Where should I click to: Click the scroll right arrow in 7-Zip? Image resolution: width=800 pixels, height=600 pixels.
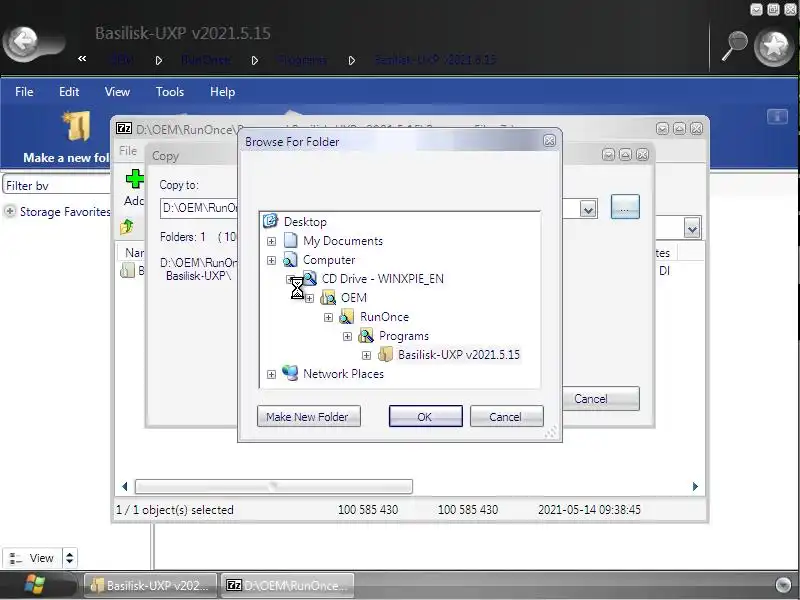tap(695, 486)
